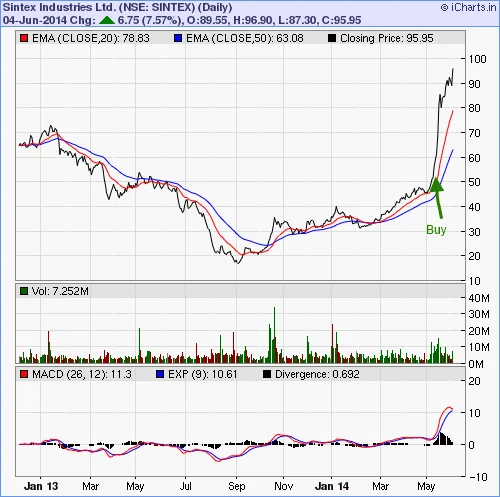Click the 40M volume axis label
Viewport: 500px width, 497px height.
tap(479, 298)
